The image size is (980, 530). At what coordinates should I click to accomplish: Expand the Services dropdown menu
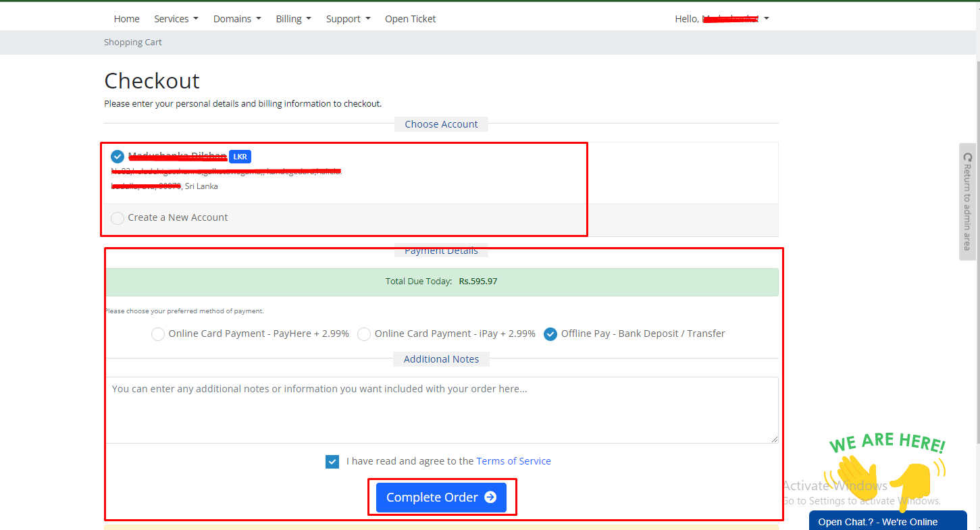click(x=176, y=19)
